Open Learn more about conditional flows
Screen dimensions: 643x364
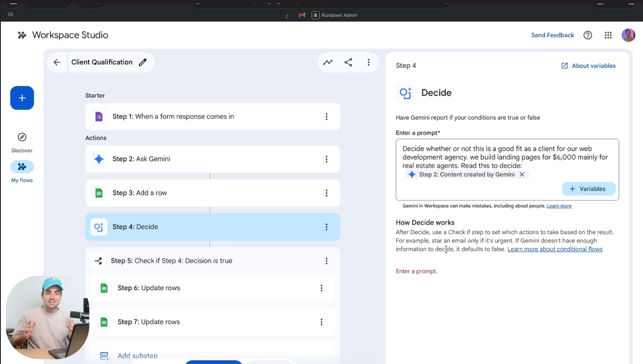(x=555, y=249)
